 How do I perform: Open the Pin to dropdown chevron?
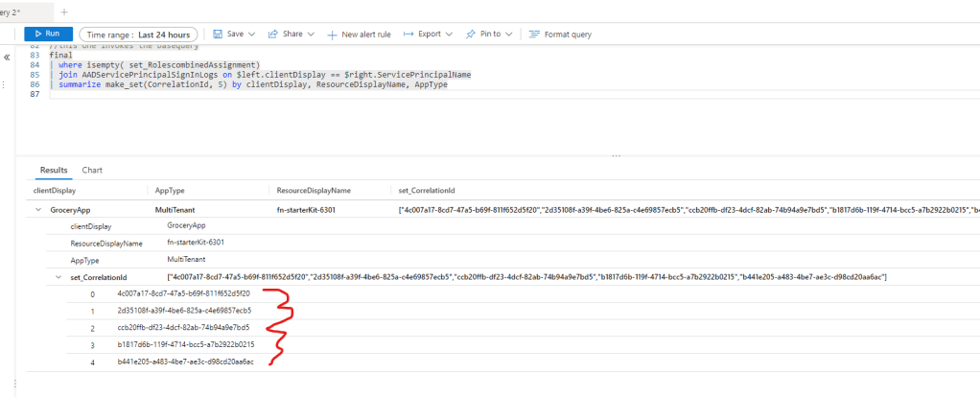[x=508, y=34]
